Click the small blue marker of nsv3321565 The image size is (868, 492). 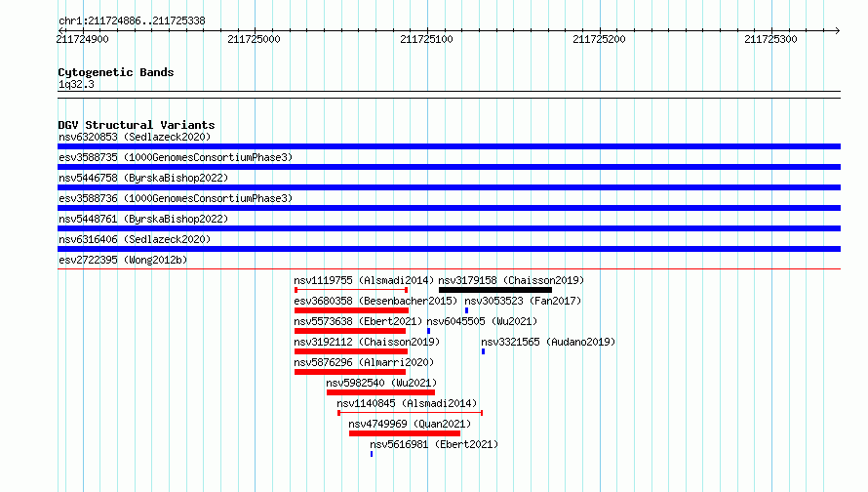click(484, 351)
